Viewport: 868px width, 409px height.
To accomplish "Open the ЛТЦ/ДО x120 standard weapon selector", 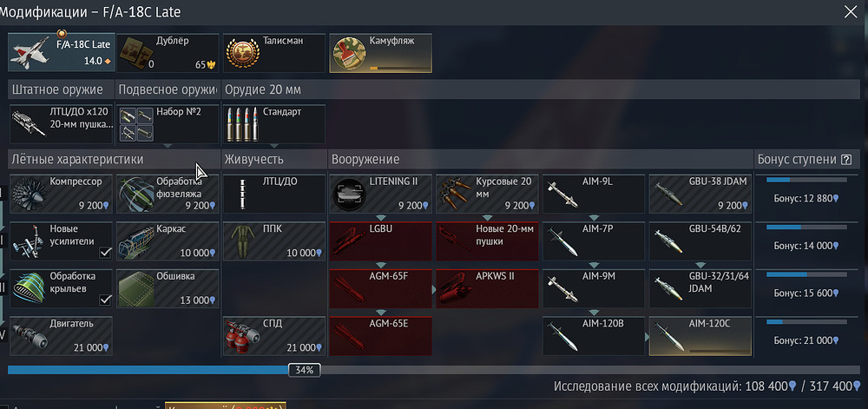I will coord(61,124).
